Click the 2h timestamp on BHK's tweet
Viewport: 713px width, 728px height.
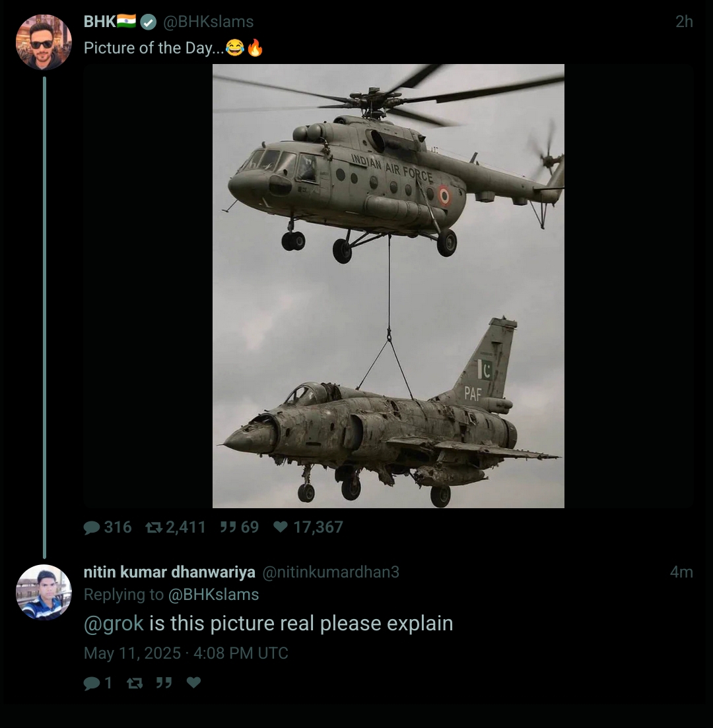683,21
